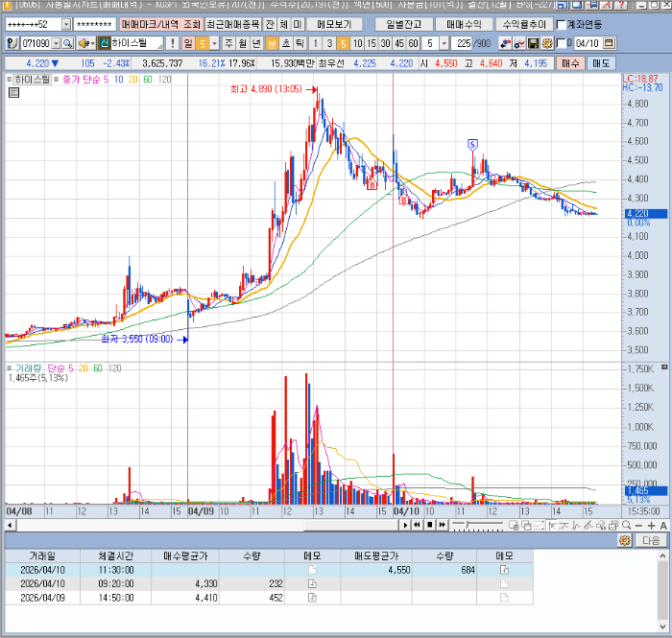Toggle 주 (weekly) chart period

(x=228, y=43)
